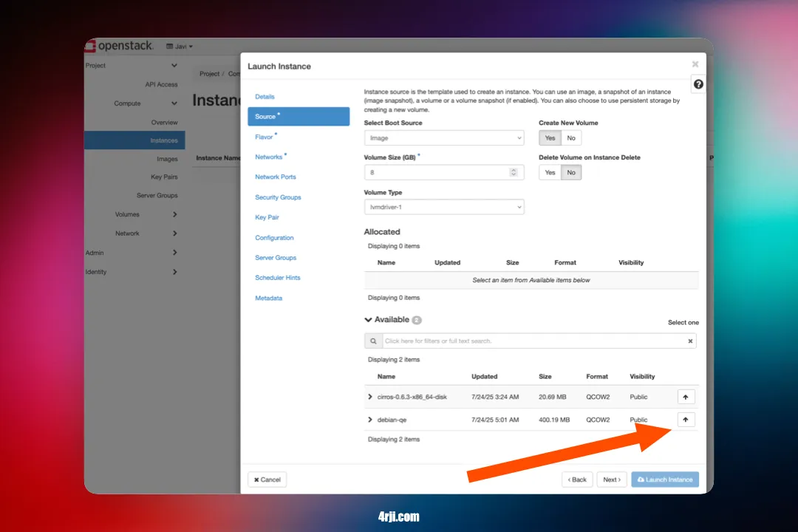The width and height of the screenshot is (798, 532).
Task: Click the upload arrow to allocate debian-qe
Action: [x=686, y=419]
